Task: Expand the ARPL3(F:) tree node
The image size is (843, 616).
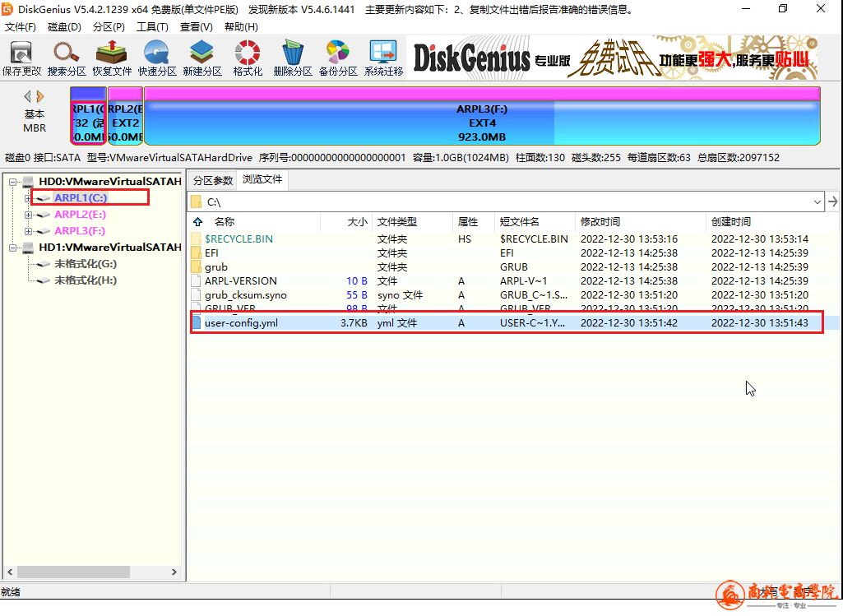Action: click(x=28, y=231)
